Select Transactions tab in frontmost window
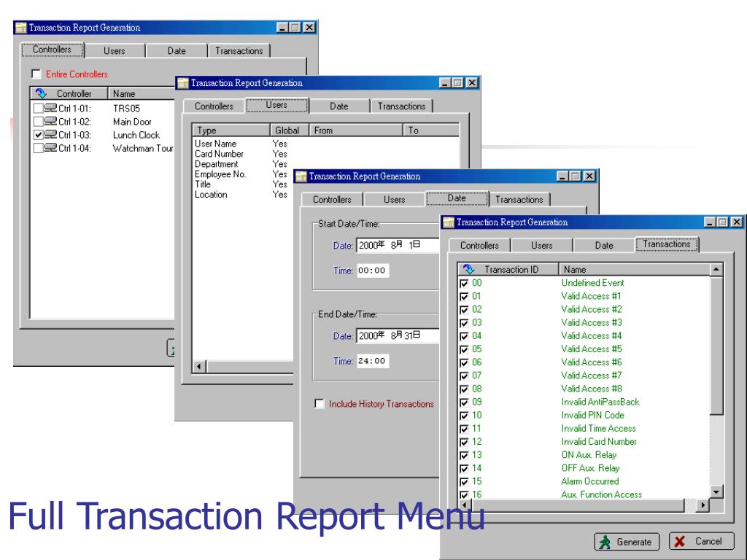 pyautogui.click(x=667, y=244)
